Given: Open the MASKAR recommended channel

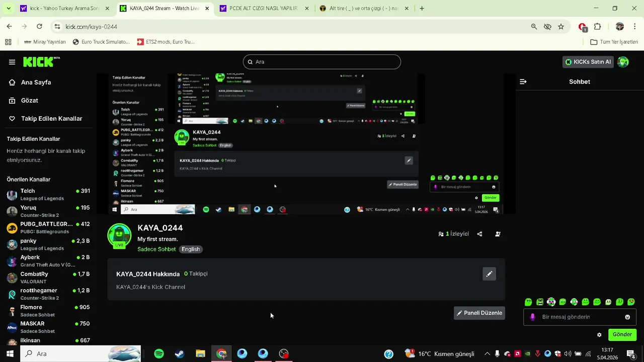Looking at the screenshot, I should 48,327.
